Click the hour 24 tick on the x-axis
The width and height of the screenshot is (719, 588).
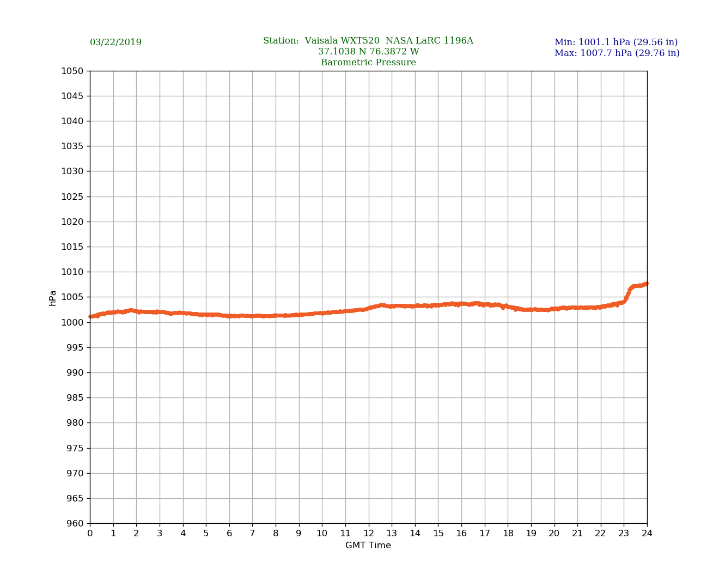pyautogui.click(x=647, y=534)
